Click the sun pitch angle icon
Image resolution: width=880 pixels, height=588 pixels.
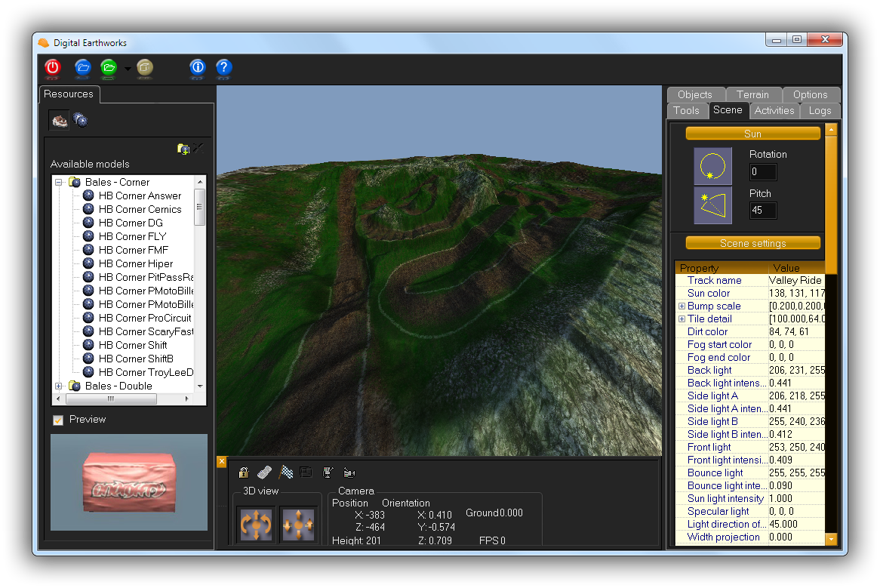tap(712, 205)
